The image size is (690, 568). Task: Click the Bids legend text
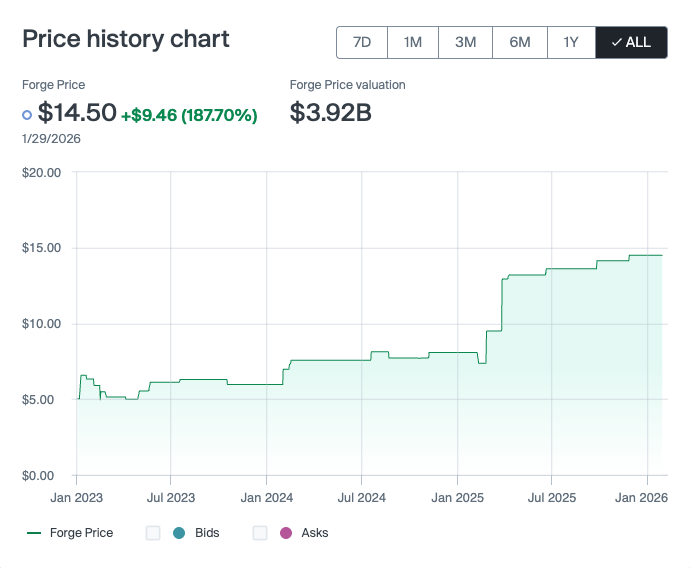click(207, 533)
